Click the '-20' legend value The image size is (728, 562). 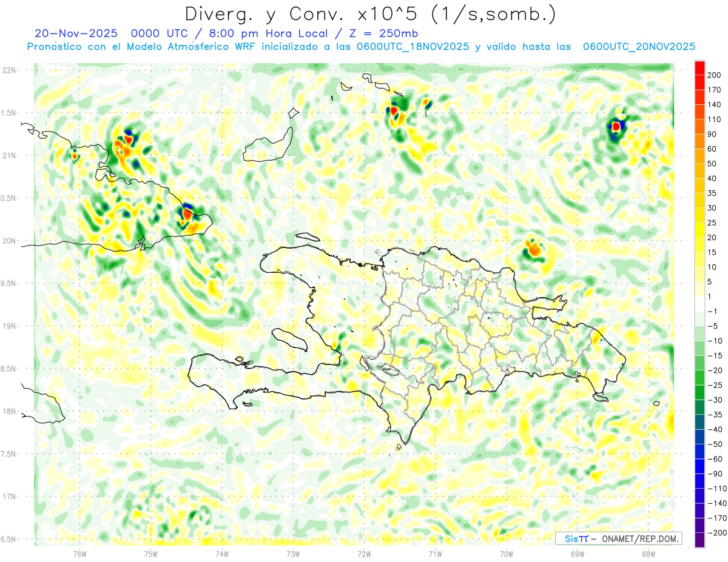click(716, 370)
